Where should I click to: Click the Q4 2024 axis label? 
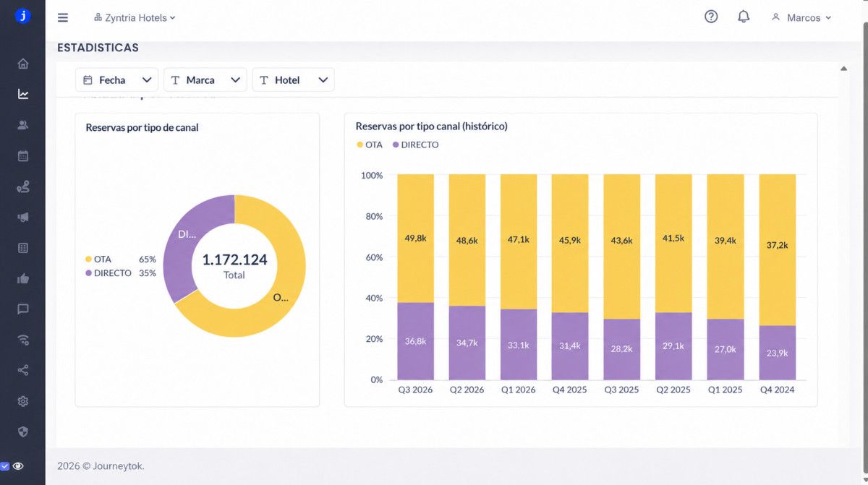click(x=777, y=390)
